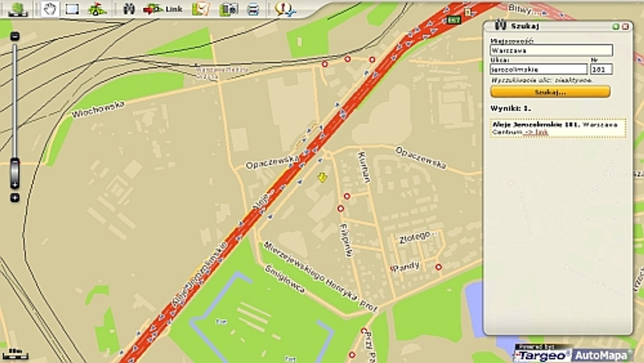Open the '-> link' in search result
This screenshot has width=644, height=363.
coord(536,132)
